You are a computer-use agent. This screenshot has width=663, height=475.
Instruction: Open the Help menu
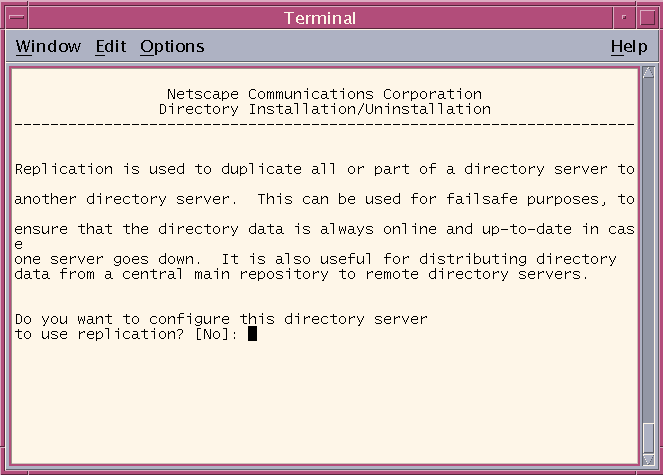pos(629,47)
